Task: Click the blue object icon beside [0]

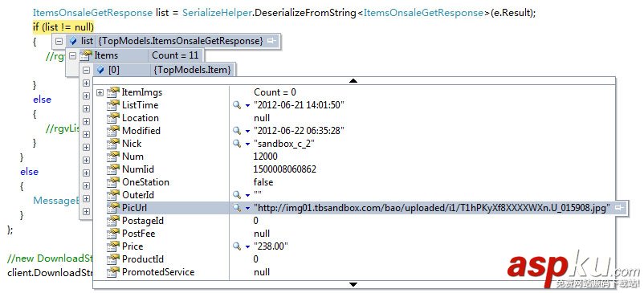Action: tap(100, 70)
